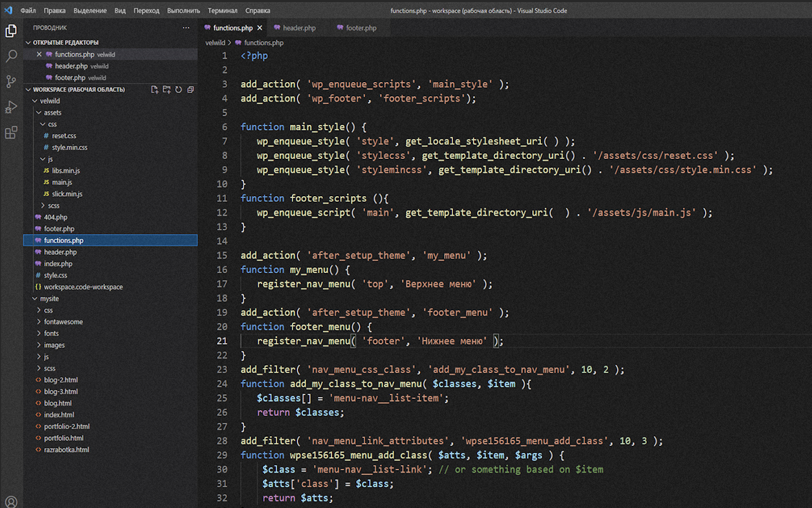Open the Source Control view
The height and width of the screenshot is (508, 812).
point(11,82)
